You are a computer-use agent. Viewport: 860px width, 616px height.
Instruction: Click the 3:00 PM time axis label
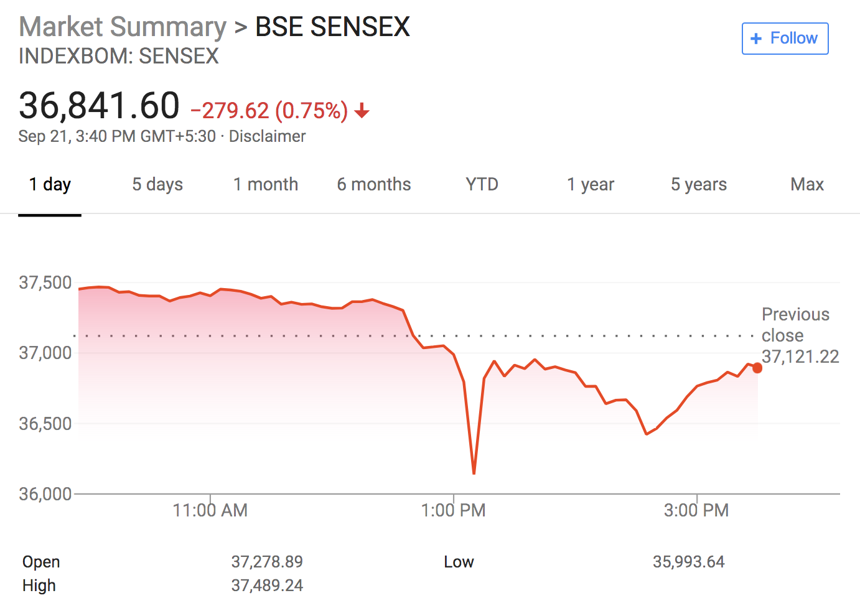click(696, 511)
